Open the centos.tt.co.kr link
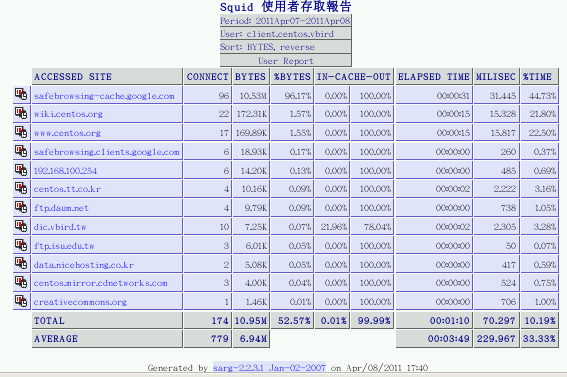The width and height of the screenshot is (567, 377). [67, 189]
